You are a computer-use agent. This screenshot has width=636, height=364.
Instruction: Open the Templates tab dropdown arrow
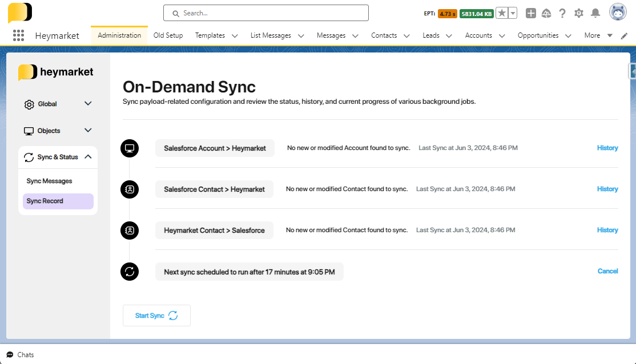pos(235,36)
